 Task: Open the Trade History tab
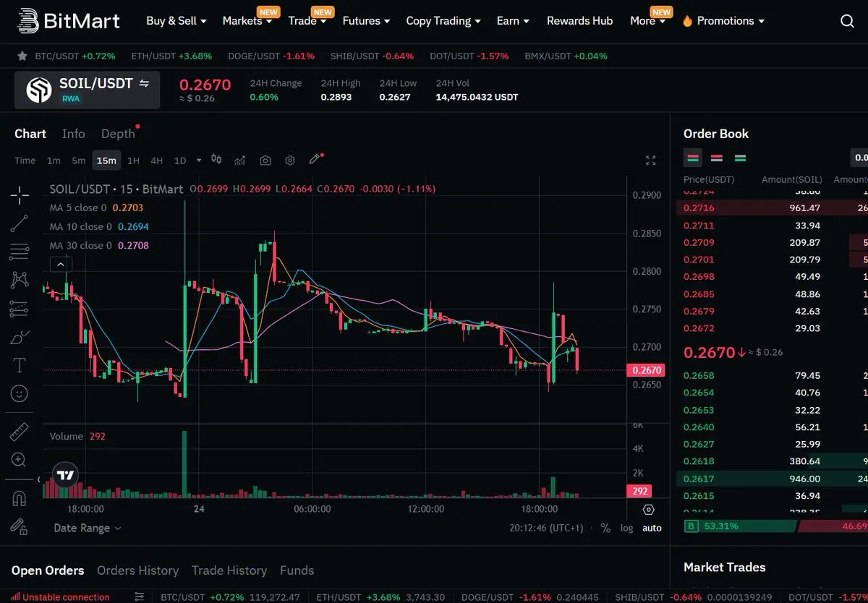pos(229,570)
